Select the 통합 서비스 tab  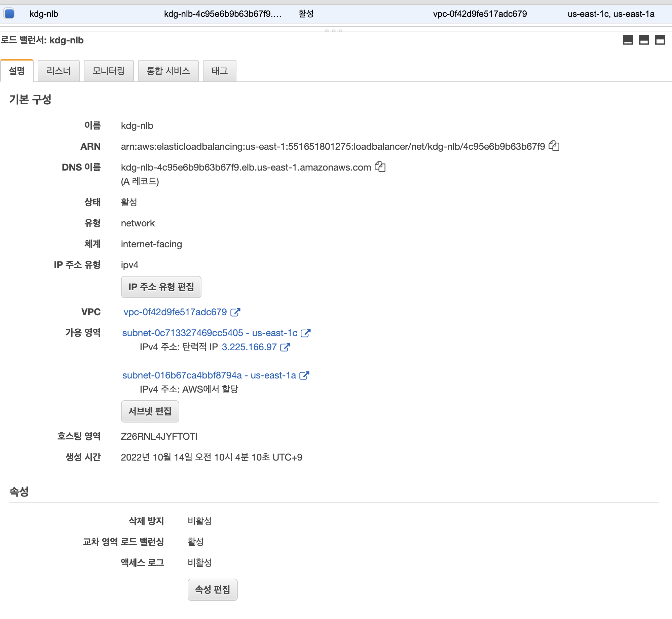click(168, 71)
